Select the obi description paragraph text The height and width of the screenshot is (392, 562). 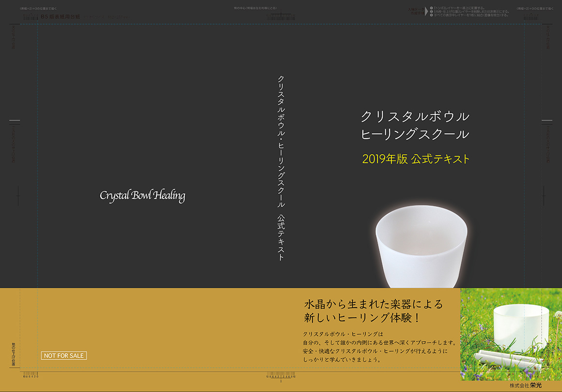click(x=375, y=347)
